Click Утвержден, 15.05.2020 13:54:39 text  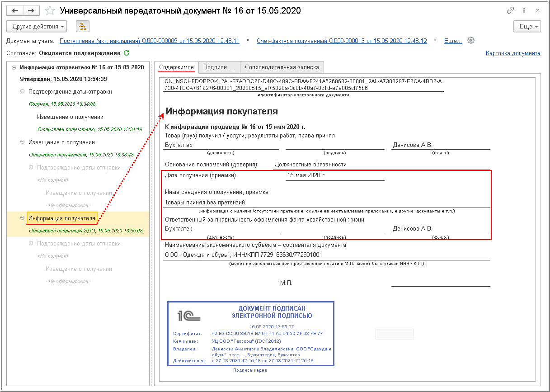click(x=63, y=79)
